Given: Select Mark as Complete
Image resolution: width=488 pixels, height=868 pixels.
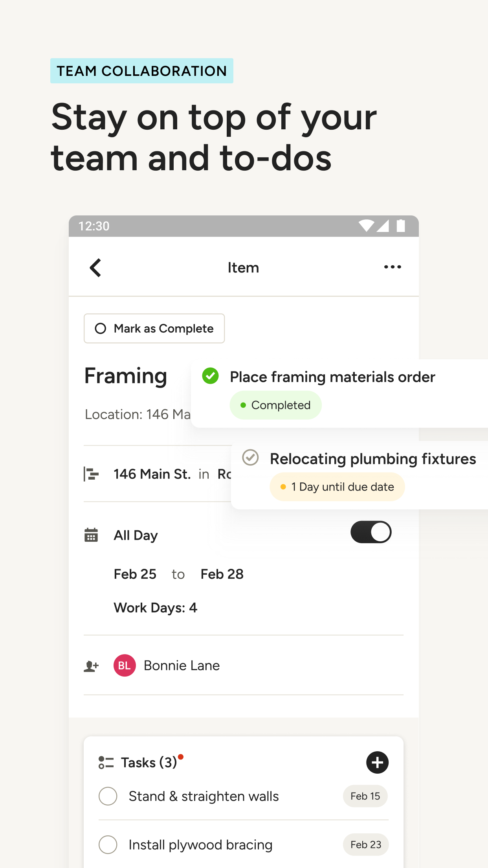Looking at the screenshot, I should 154,328.
